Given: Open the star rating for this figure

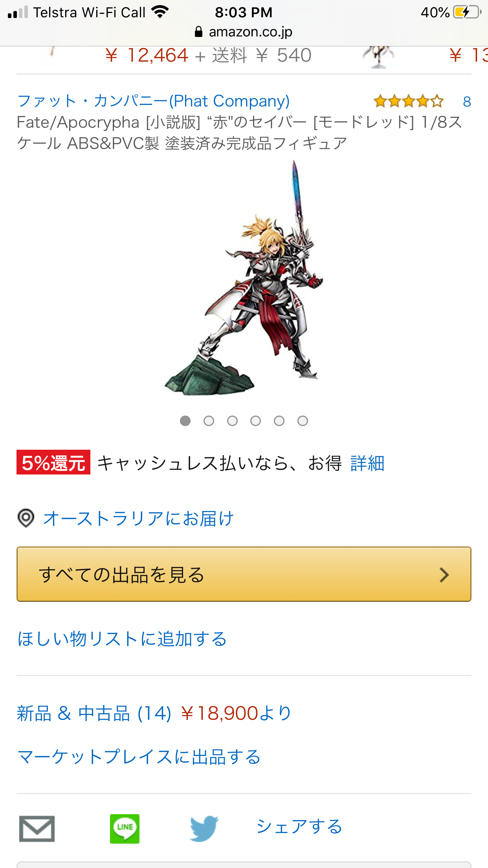Looking at the screenshot, I should (x=409, y=101).
